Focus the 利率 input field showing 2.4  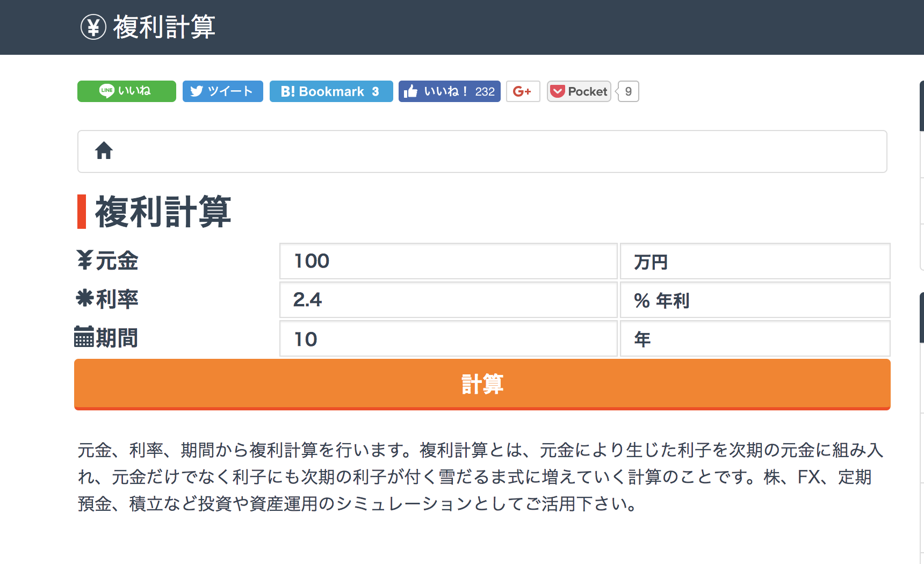tap(449, 300)
